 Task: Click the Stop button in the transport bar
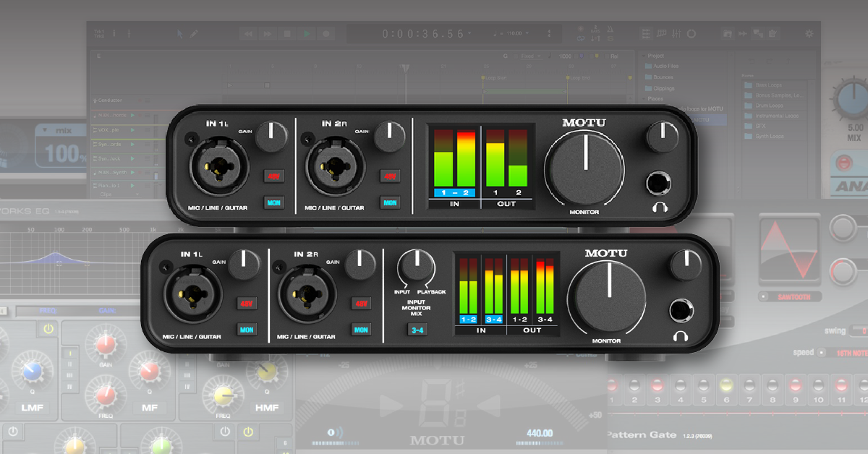(x=287, y=34)
